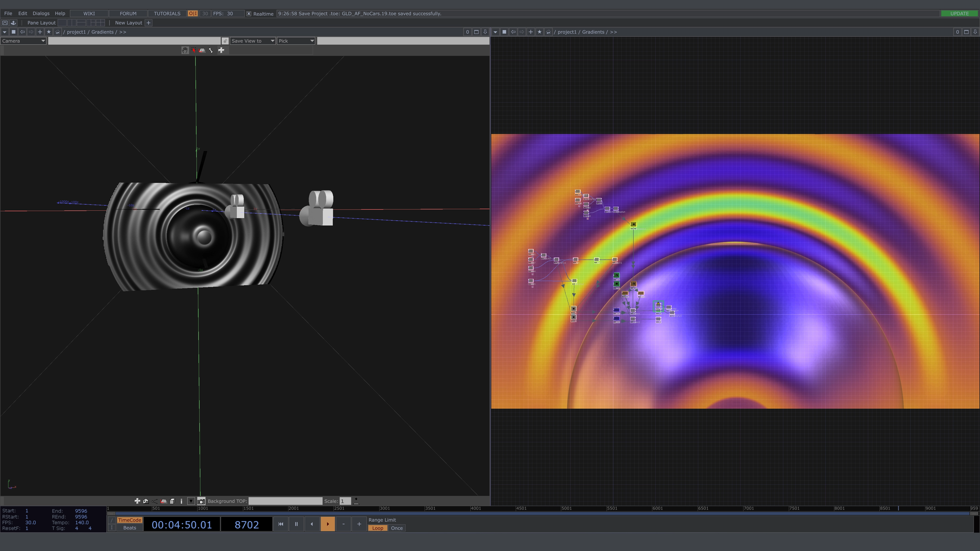Pause timeline playback
Image resolution: width=980 pixels, height=551 pixels.
(296, 524)
